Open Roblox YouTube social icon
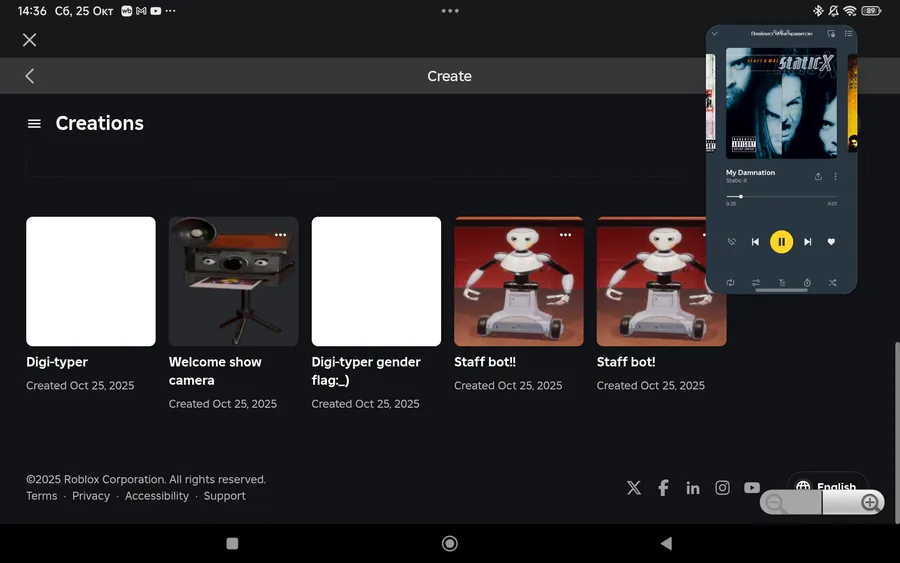The image size is (900, 563). (x=752, y=488)
